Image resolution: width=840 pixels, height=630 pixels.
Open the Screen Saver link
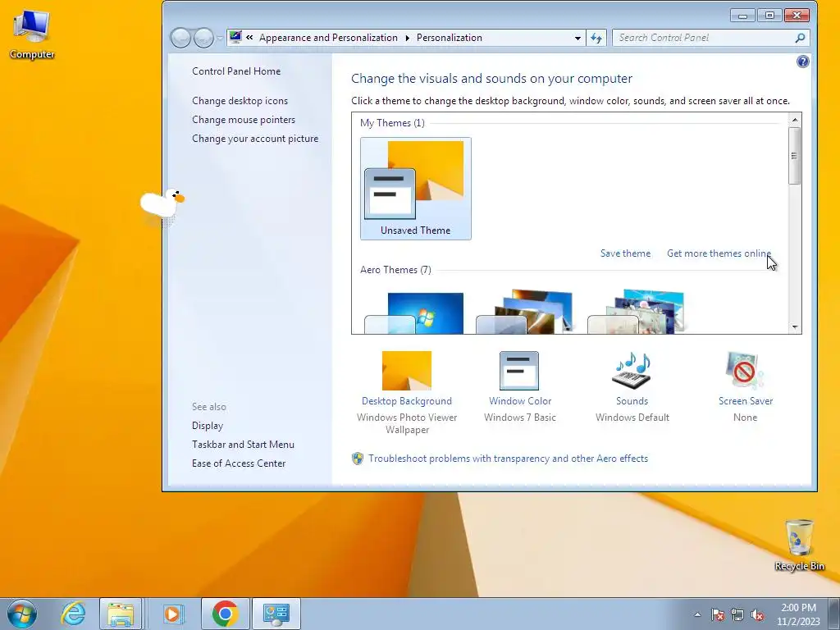pos(746,400)
